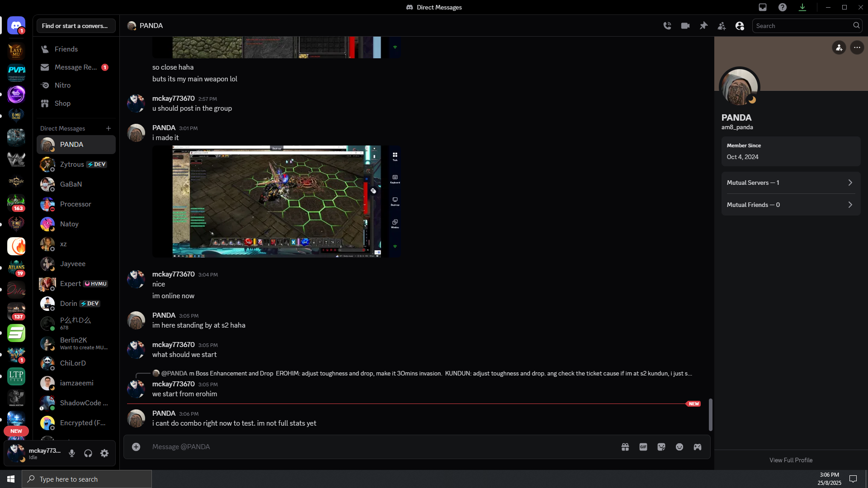The image size is (868, 488).
Task: Hide the user profile panel
Action: [740, 26]
